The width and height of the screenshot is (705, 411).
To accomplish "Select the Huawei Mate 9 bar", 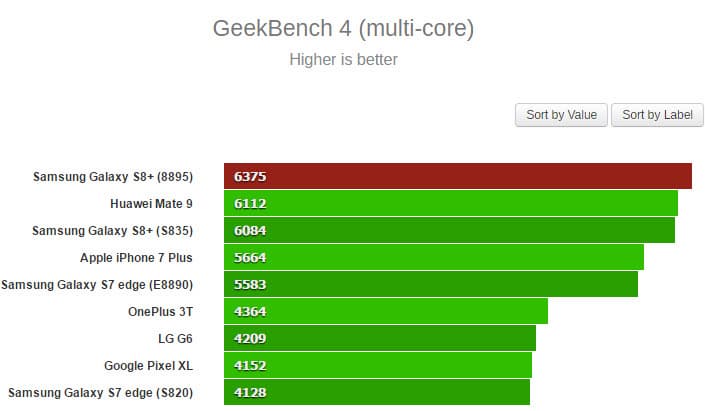I will tap(451, 204).
